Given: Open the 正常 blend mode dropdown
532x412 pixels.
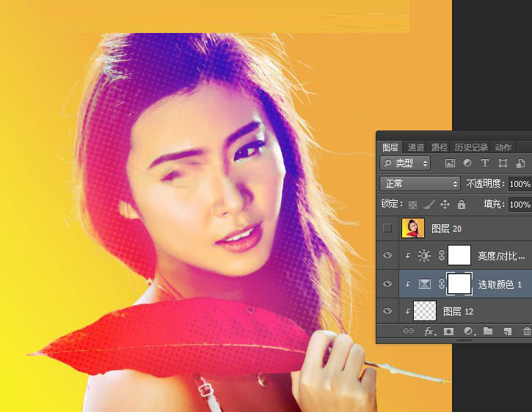Looking at the screenshot, I should (420, 184).
